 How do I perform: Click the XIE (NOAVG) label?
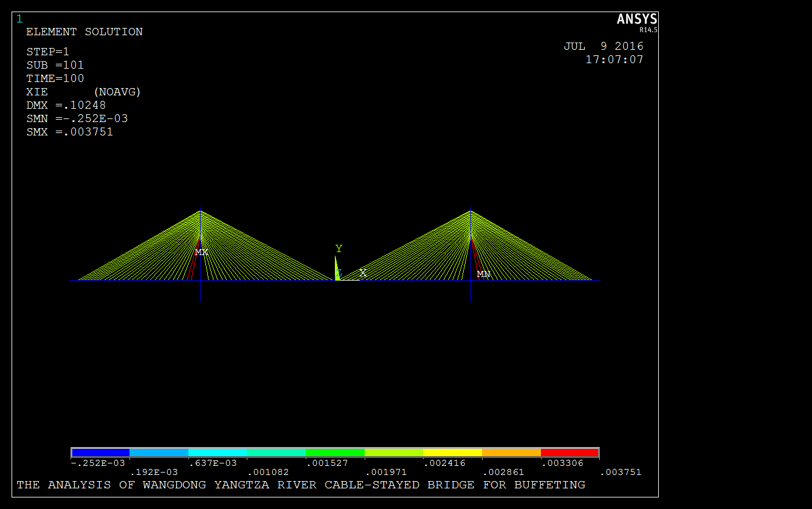[x=84, y=92]
